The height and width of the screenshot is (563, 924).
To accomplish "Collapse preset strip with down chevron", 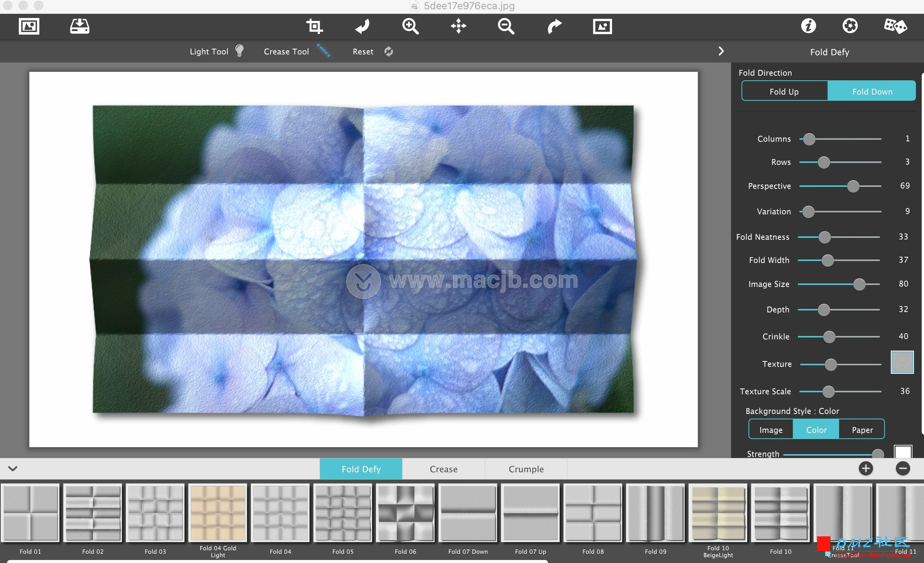I will [x=13, y=468].
